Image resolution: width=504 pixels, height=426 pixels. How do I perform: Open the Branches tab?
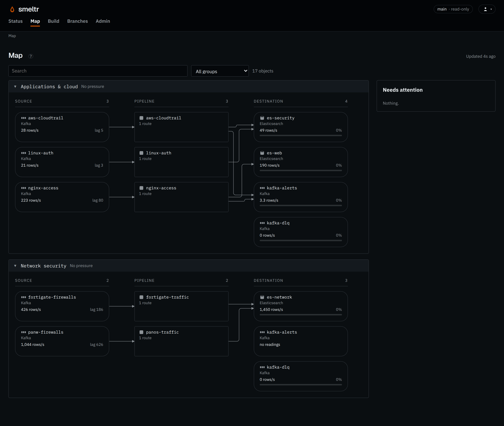(x=78, y=21)
